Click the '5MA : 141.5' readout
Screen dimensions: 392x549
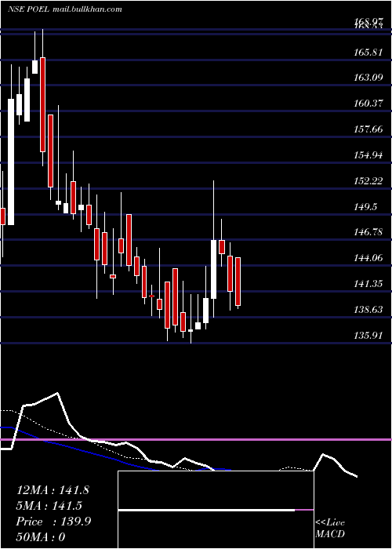tap(49, 506)
